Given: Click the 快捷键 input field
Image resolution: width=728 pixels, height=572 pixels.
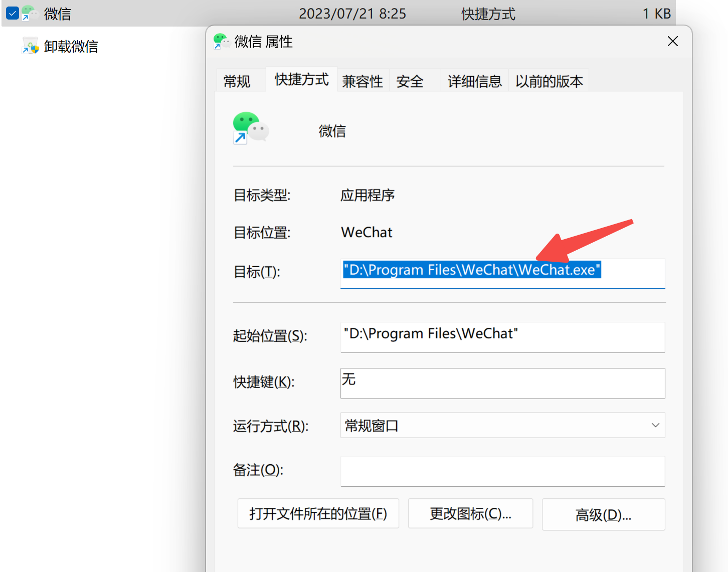Looking at the screenshot, I should (502, 383).
